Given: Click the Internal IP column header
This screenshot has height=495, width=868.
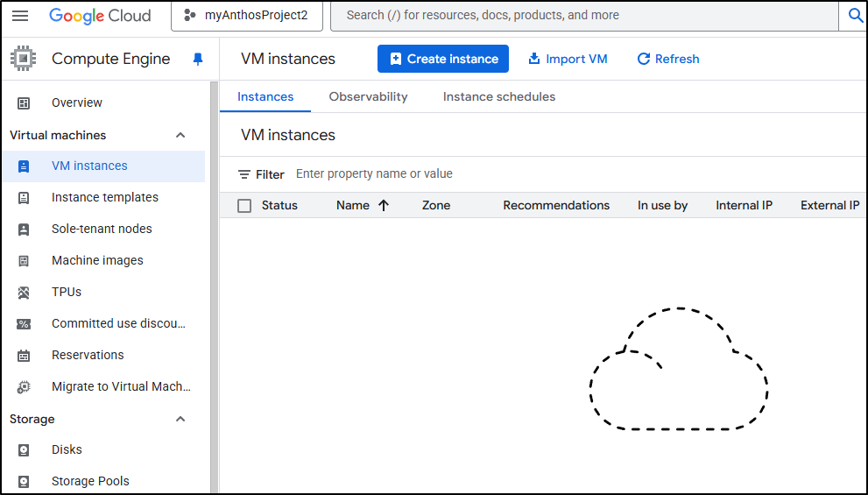Looking at the screenshot, I should (x=744, y=205).
